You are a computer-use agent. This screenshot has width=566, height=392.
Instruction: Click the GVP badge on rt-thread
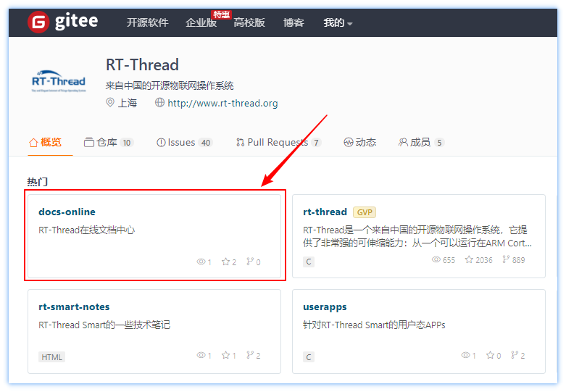pos(365,212)
